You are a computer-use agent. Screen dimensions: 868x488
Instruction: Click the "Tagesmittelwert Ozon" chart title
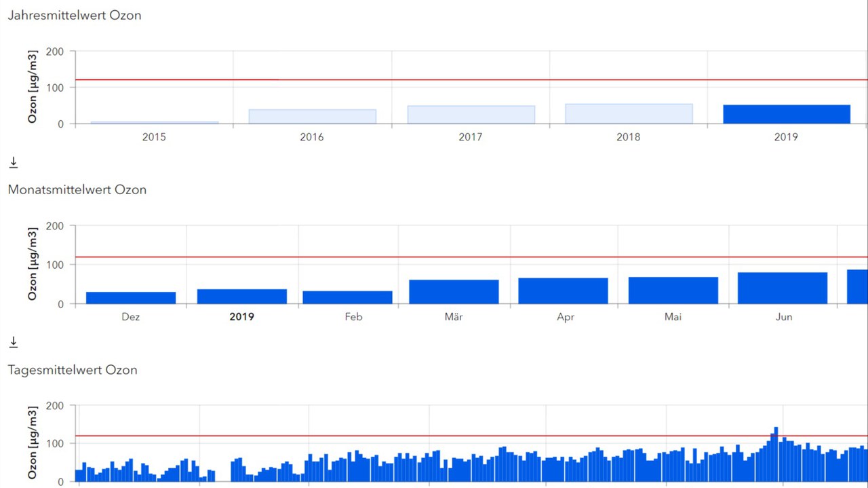pyautogui.click(x=73, y=370)
